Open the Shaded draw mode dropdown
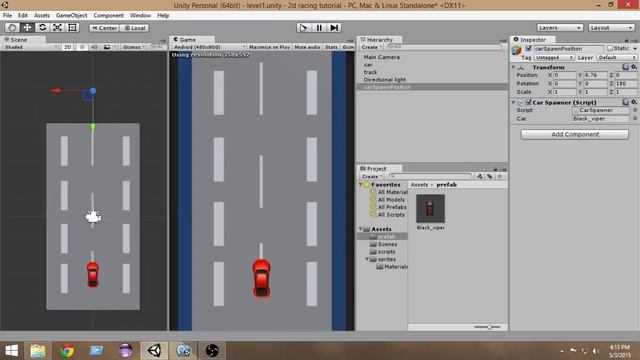Viewport: 640px width, 360px height. point(30,47)
